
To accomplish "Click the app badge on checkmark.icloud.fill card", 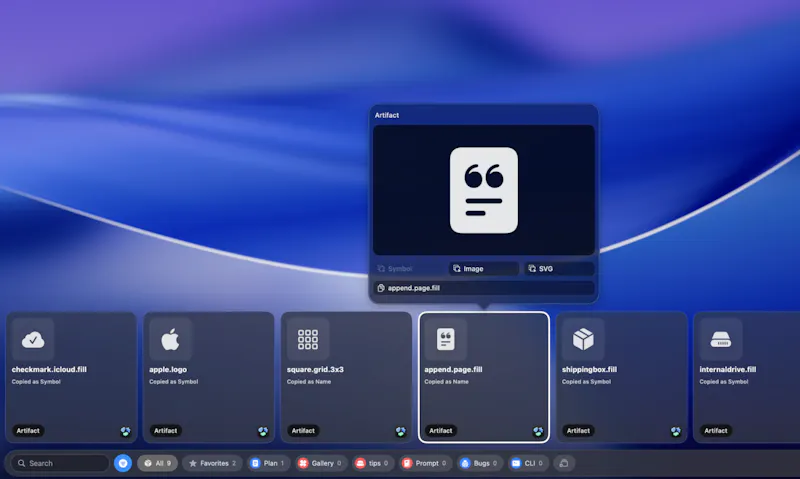I will (126, 432).
